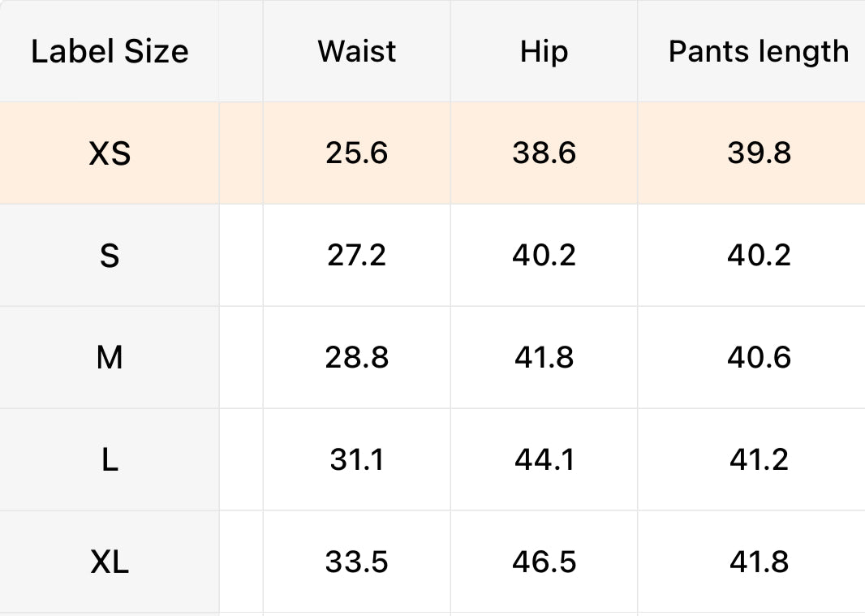Click the XL hip value 46.5
The height and width of the screenshot is (616, 865).
pyautogui.click(x=544, y=562)
